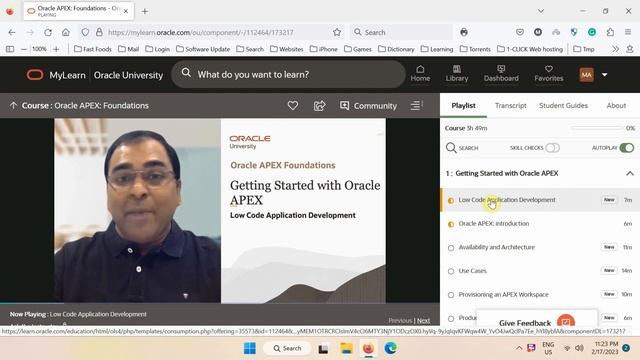Screen dimensions: 640x360
Task: Open the Software Update bookmark folder
Action: click(x=203, y=49)
